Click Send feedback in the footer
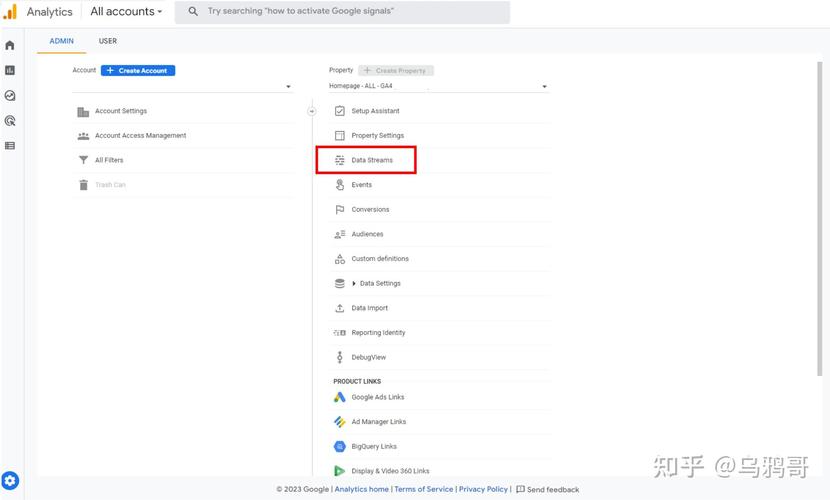 pyautogui.click(x=547, y=489)
